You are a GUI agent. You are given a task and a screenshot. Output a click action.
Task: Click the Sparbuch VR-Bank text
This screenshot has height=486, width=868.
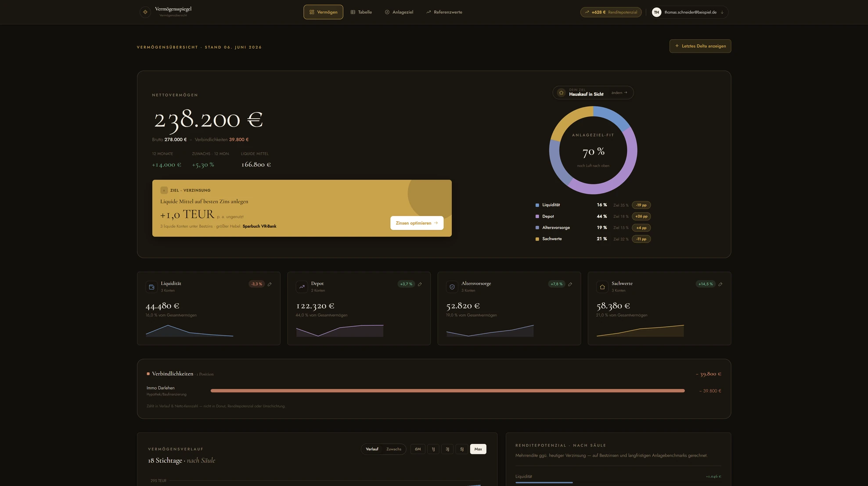[259, 227]
